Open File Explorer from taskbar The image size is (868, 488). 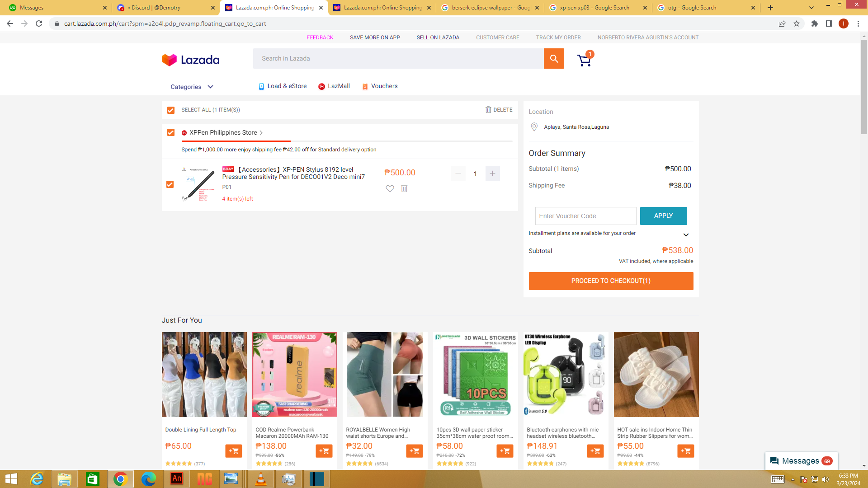click(64, 479)
